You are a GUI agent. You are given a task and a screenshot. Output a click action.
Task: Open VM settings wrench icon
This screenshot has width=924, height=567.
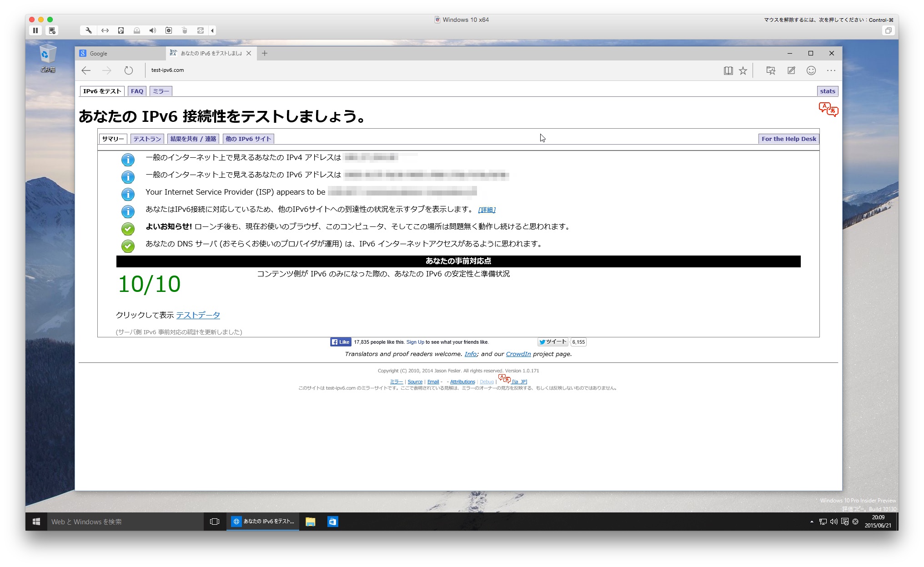tap(89, 30)
